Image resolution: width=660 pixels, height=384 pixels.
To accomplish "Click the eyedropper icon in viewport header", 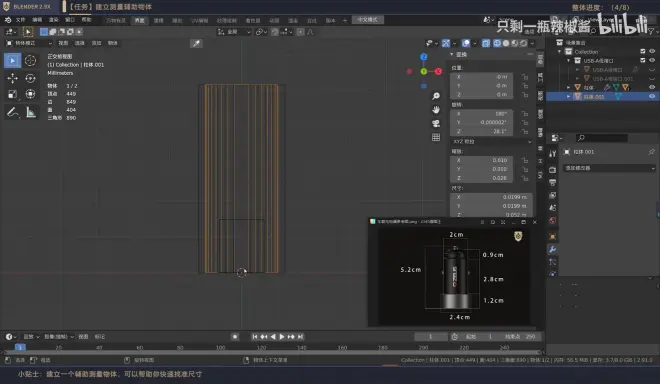I will 196,43.
